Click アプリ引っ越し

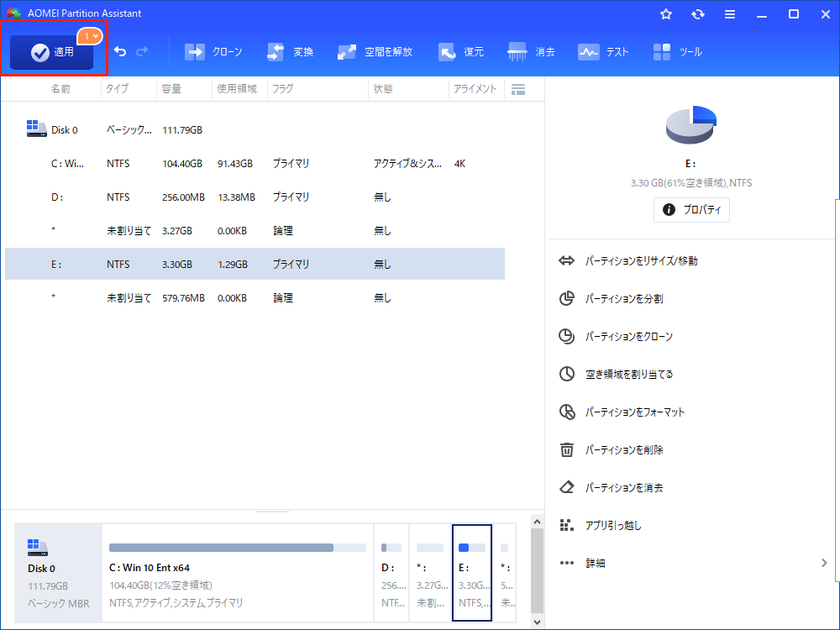[x=613, y=526]
